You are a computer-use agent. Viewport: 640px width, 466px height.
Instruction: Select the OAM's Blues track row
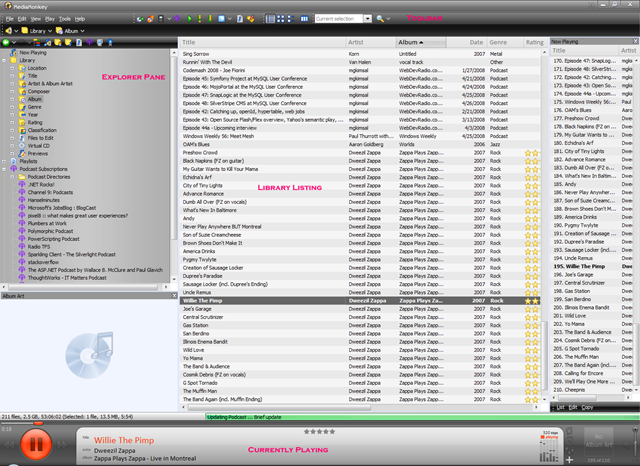point(360,144)
